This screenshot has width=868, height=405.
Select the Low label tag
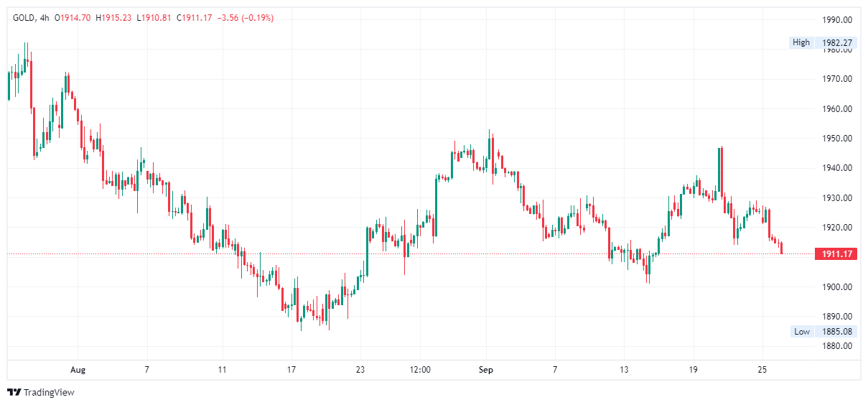coord(801,331)
